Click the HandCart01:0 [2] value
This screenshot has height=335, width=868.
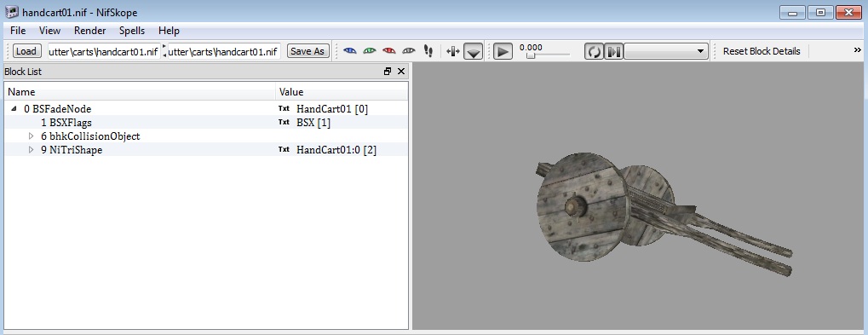click(x=336, y=149)
